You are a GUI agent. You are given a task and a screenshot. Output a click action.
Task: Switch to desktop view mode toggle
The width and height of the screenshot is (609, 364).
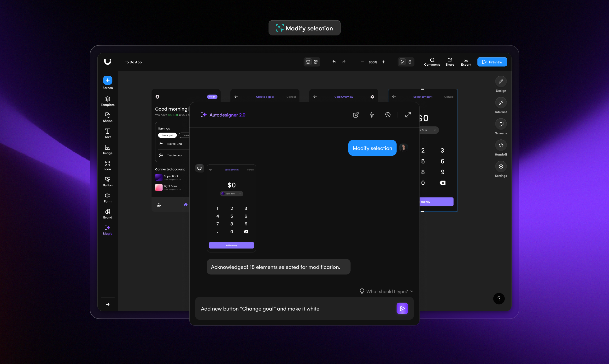click(308, 62)
